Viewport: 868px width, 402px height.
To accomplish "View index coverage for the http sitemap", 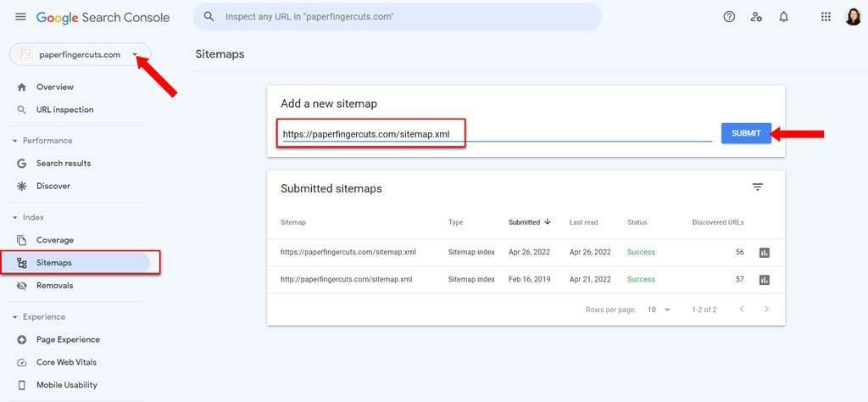I will [765, 280].
